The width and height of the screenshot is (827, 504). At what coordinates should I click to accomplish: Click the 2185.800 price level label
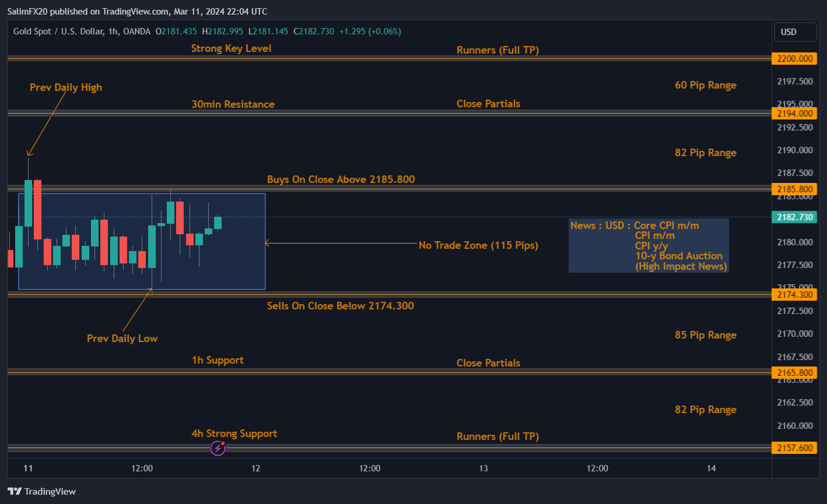pos(794,189)
